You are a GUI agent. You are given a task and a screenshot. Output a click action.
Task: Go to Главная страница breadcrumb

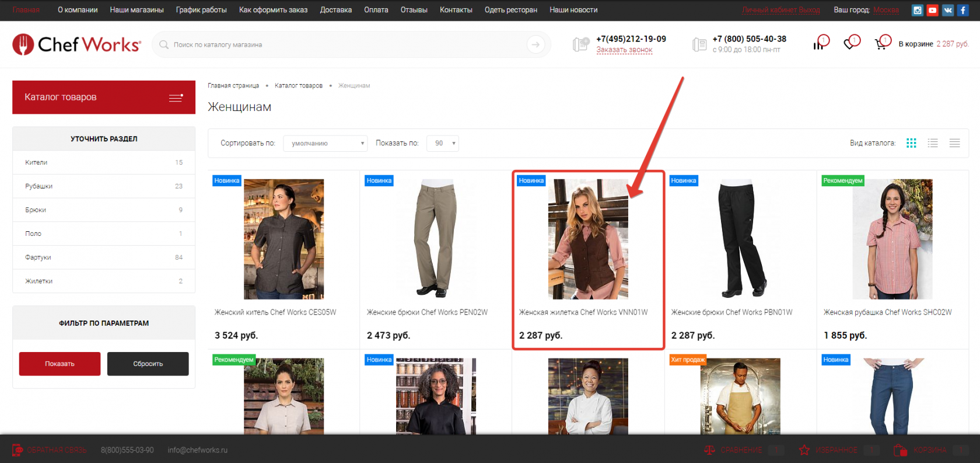point(233,86)
